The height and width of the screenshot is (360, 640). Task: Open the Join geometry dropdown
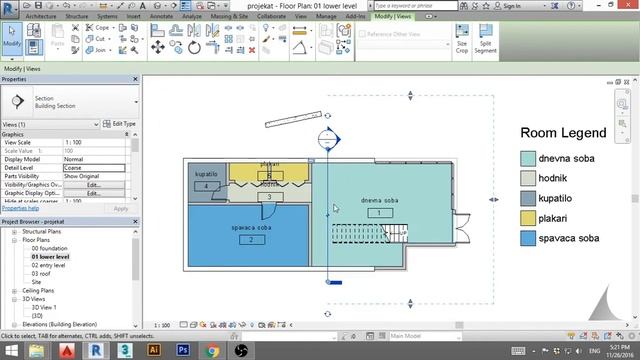coord(111,50)
